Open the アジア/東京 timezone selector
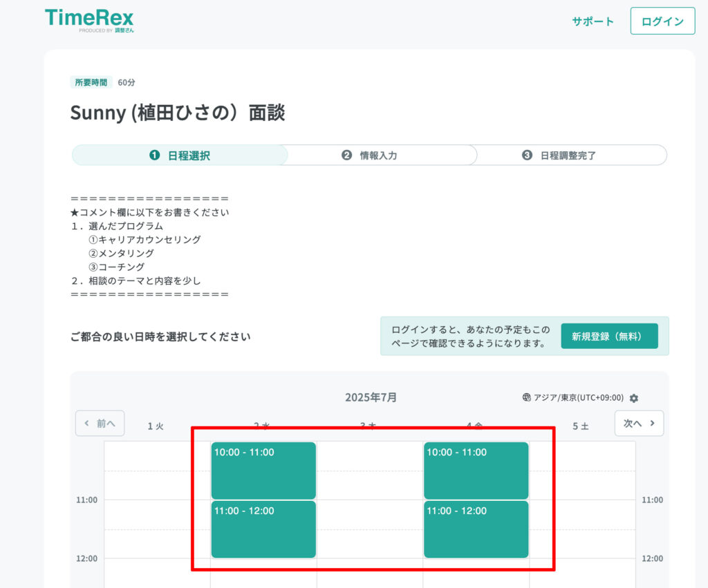The width and height of the screenshot is (708, 588). click(578, 398)
